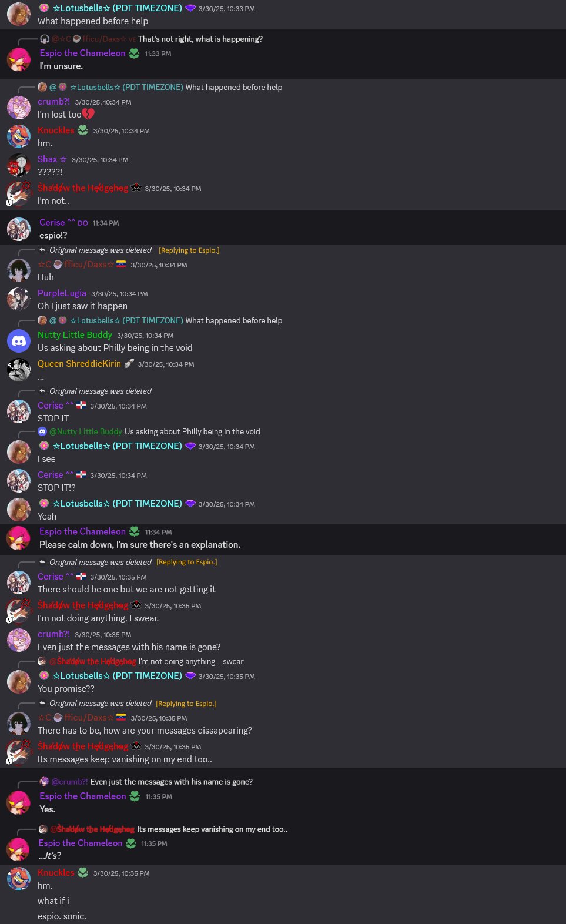Viewport: 566px width, 924px height.
Task: Click the PurpleLugia username
Action: pyautogui.click(x=62, y=293)
